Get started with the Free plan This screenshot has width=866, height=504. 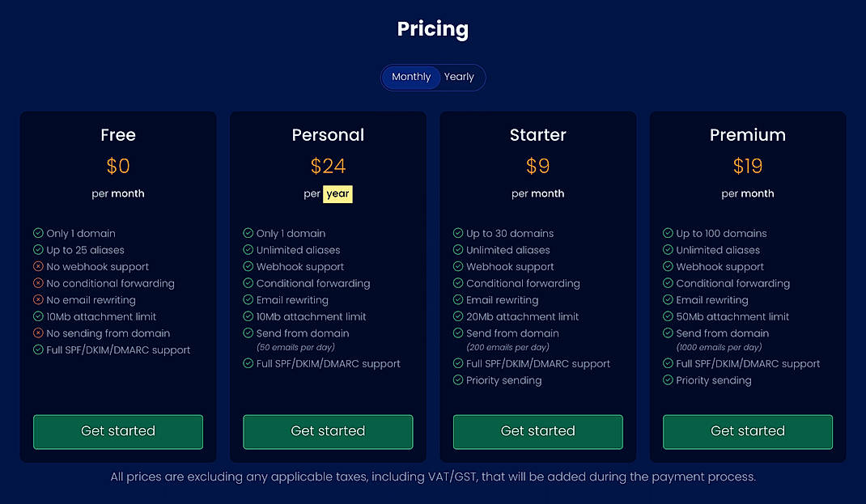pos(117,432)
